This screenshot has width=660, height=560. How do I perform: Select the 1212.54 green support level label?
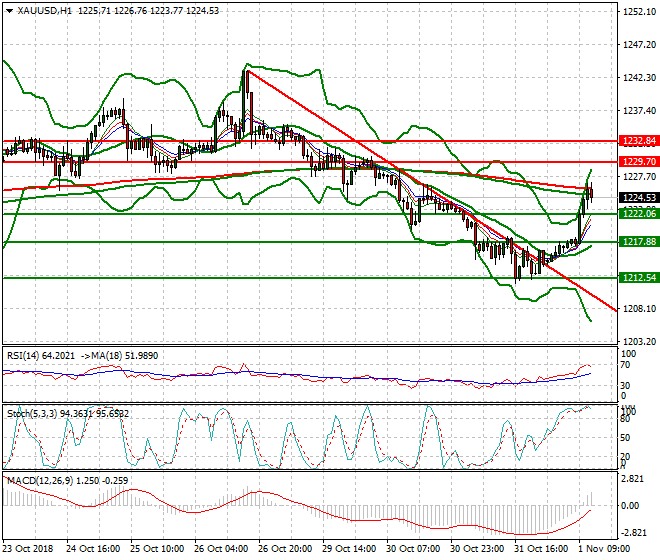(639, 277)
